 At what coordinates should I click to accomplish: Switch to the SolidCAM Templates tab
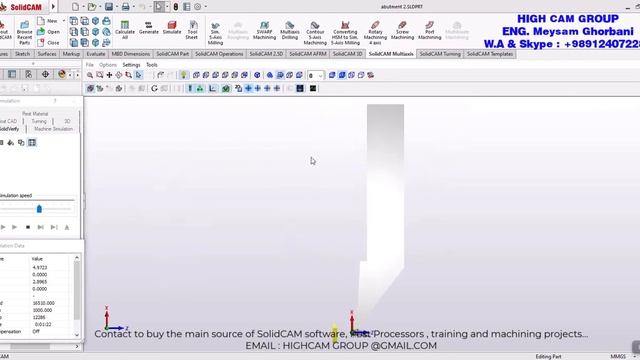pyautogui.click(x=490, y=54)
